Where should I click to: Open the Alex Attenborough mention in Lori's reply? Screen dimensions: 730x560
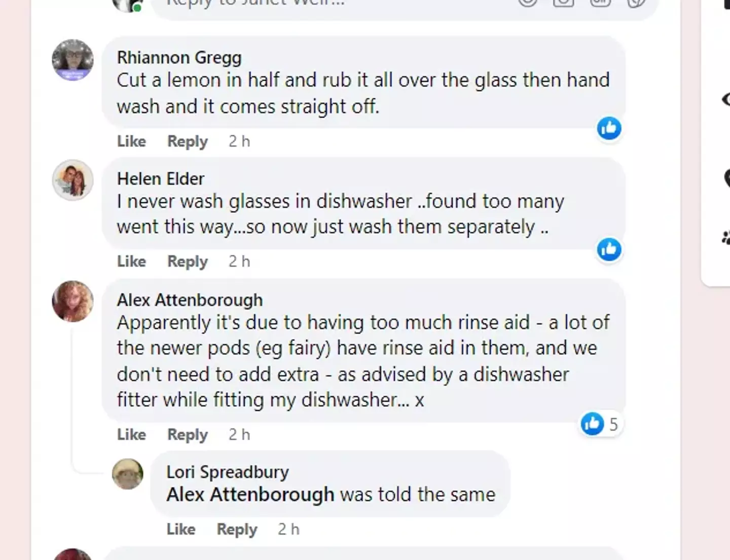(x=249, y=494)
